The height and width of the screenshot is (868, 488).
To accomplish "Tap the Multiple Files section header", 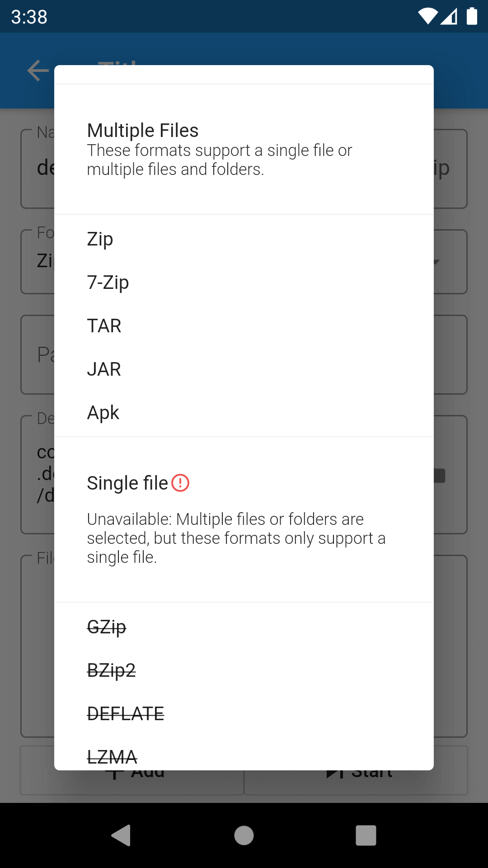I will click(x=143, y=131).
